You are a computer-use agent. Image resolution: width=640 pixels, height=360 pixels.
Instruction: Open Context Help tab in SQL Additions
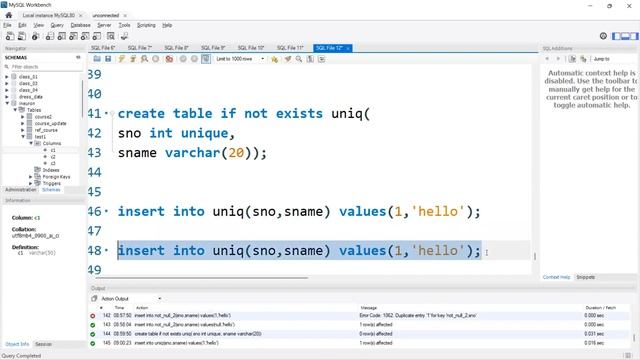click(x=556, y=277)
